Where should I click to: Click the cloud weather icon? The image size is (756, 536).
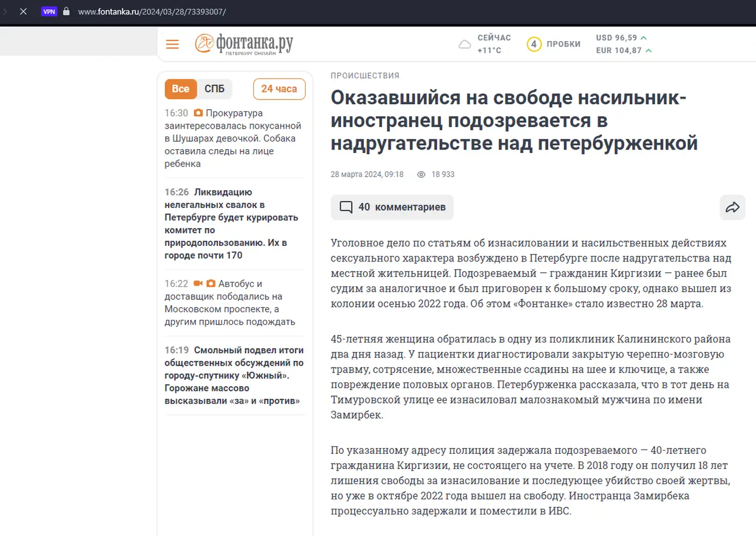tap(464, 44)
